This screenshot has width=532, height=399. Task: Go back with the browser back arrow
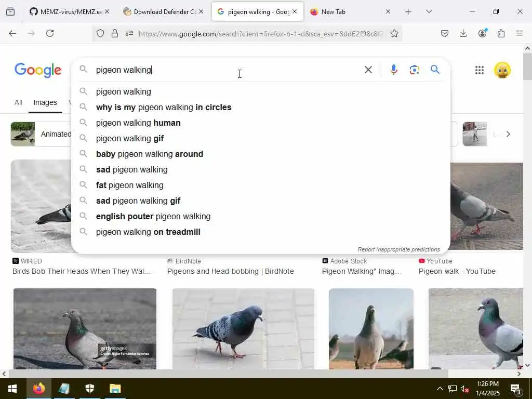(x=12, y=33)
